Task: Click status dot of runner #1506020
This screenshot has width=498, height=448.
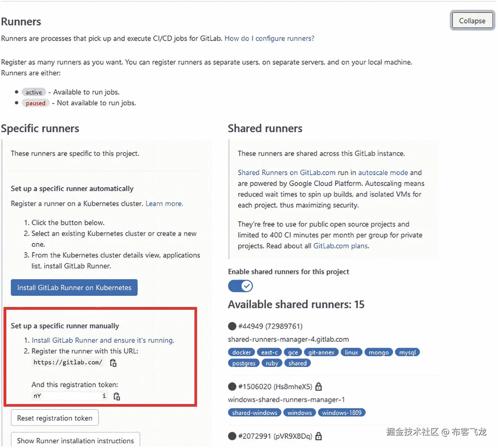Action: tap(232, 387)
